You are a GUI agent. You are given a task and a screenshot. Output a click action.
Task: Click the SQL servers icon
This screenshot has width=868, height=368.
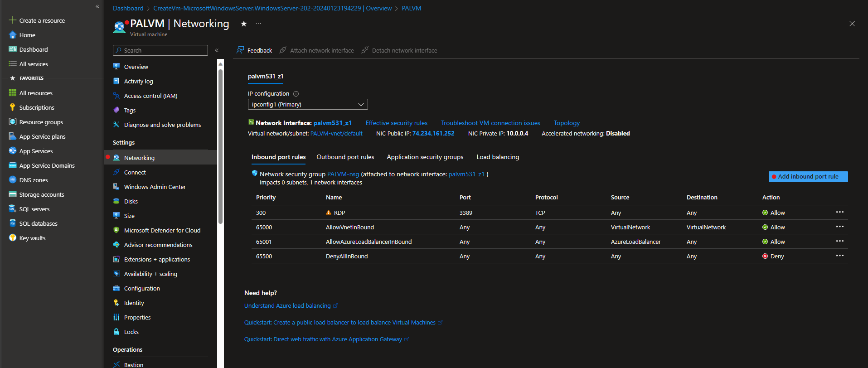(x=13, y=209)
